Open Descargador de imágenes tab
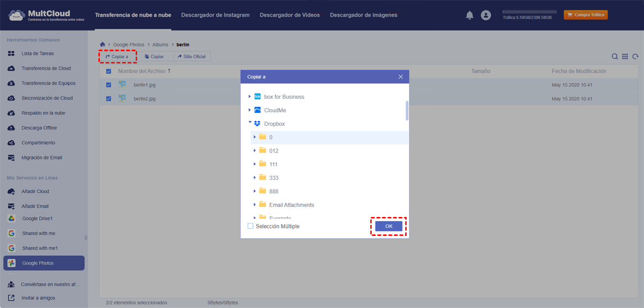Screen dimensions: 644x308 click(x=363, y=15)
